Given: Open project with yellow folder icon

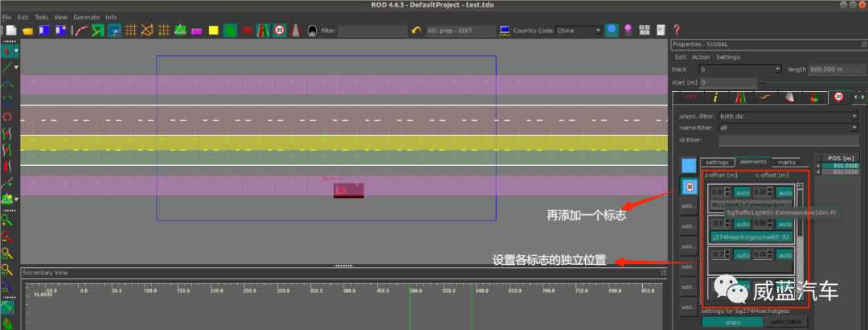Looking at the screenshot, I should click(x=27, y=31).
